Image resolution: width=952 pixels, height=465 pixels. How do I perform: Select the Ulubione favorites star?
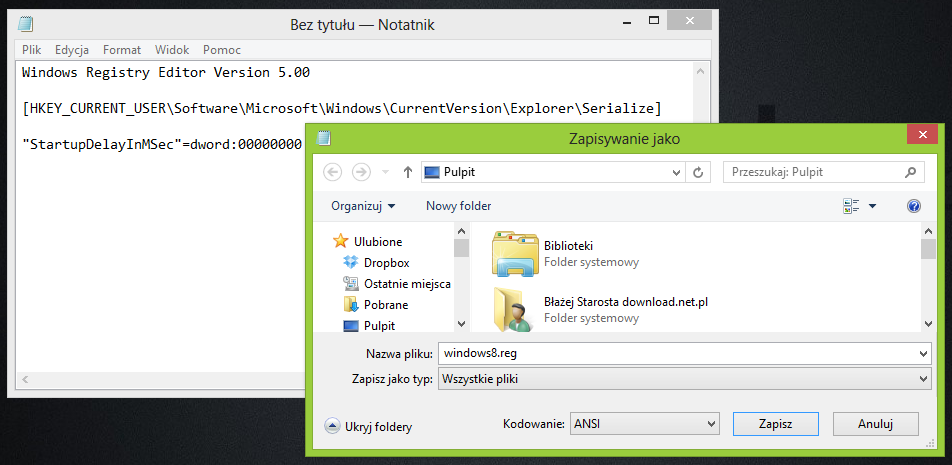[341, 242]
